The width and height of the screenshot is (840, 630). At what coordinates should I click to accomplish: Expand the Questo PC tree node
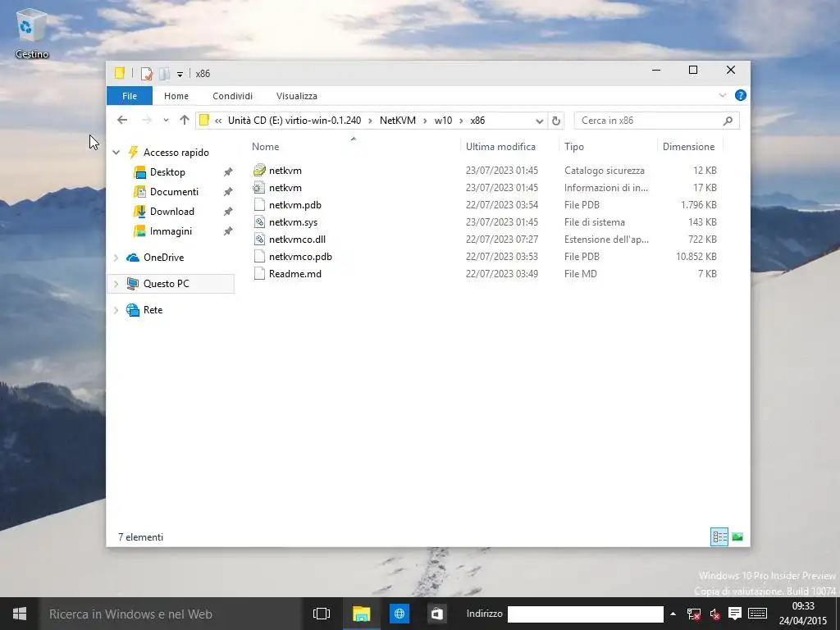click(116, 284)
